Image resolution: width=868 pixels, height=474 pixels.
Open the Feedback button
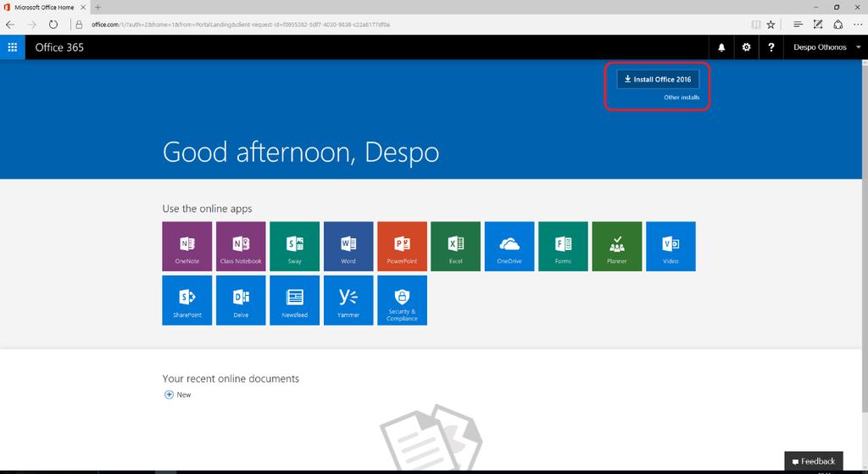coord(814,461)
